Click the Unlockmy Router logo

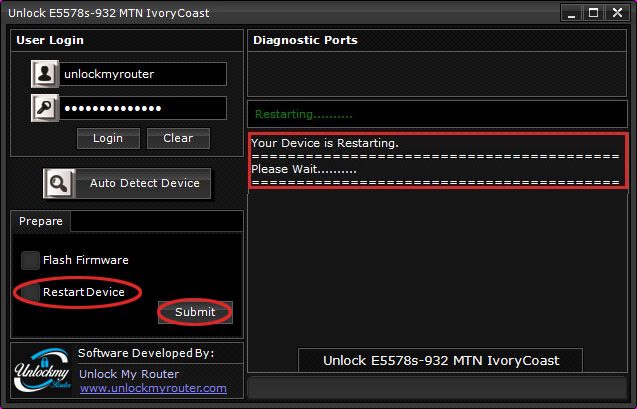42,370
